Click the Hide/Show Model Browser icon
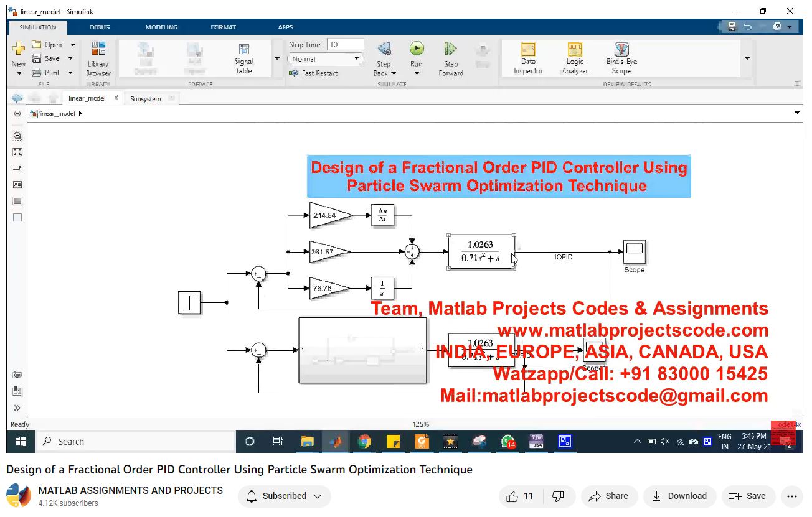 17,114
